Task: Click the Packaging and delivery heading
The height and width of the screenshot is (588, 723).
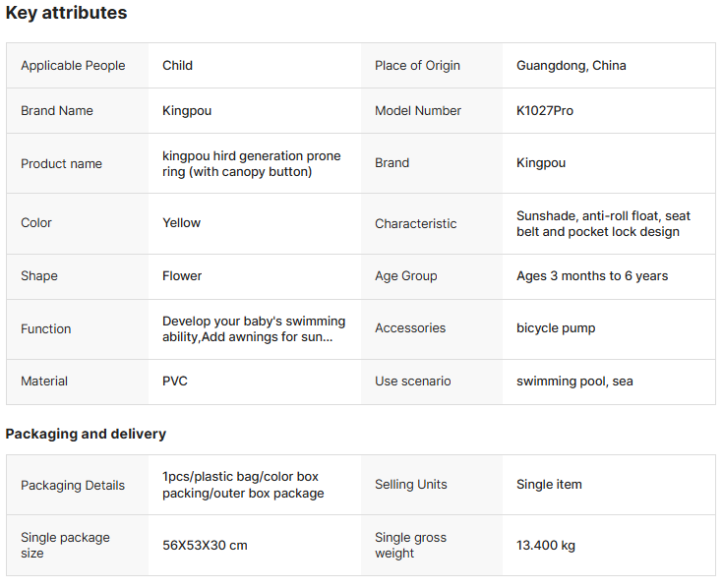Action: pyautogui.click(x=86, y=434)
